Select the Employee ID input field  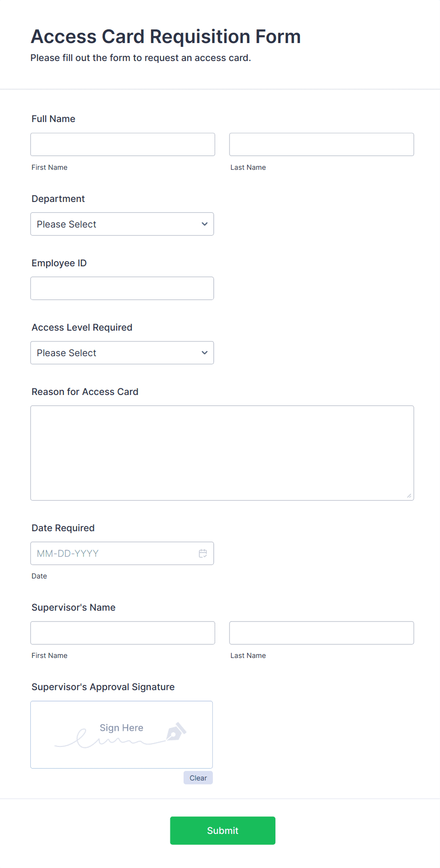122,288
